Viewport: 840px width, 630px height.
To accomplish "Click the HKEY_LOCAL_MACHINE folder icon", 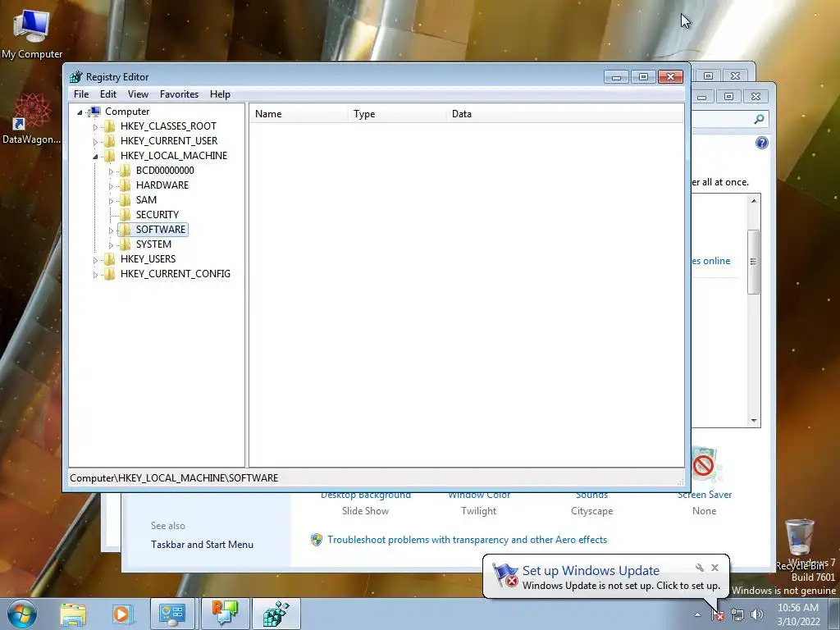I will click(x=109, y=155).
